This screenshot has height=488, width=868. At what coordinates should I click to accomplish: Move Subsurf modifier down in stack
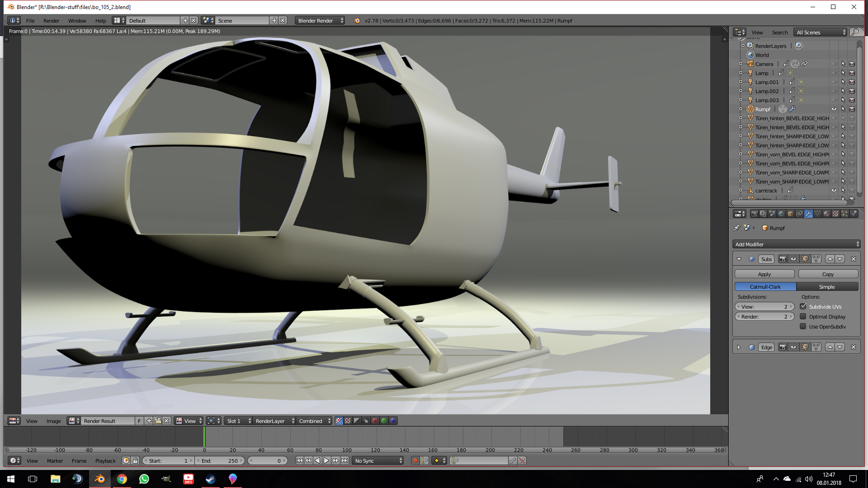pos(840,259)
